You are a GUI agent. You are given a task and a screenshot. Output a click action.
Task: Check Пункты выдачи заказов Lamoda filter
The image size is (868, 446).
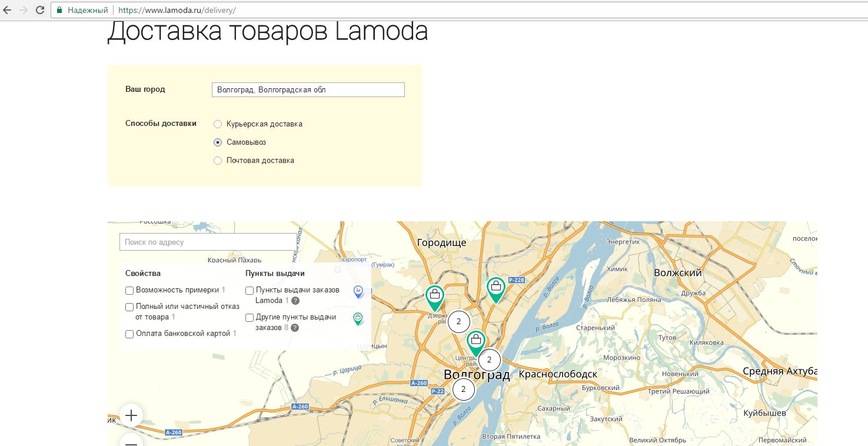(x=250, y=291)
